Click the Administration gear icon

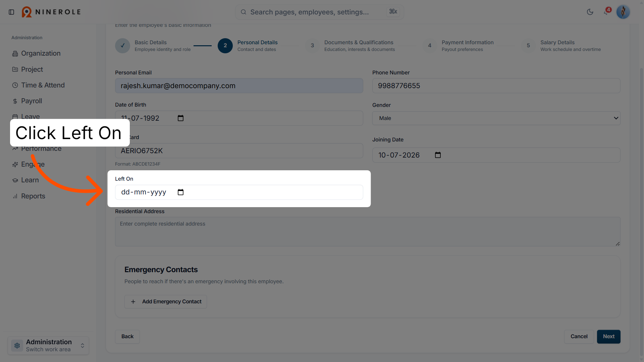click(17, 346)
